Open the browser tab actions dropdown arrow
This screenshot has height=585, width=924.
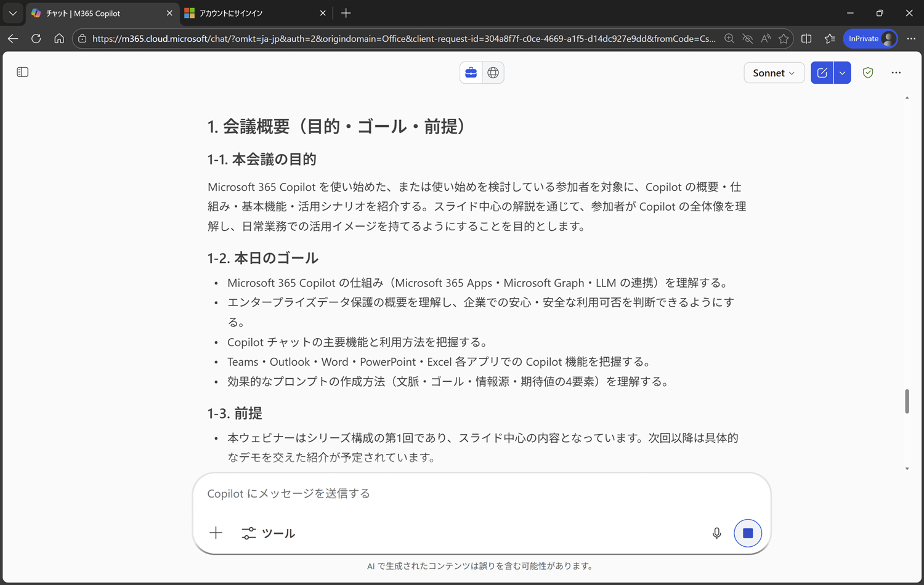pos(12,12)
